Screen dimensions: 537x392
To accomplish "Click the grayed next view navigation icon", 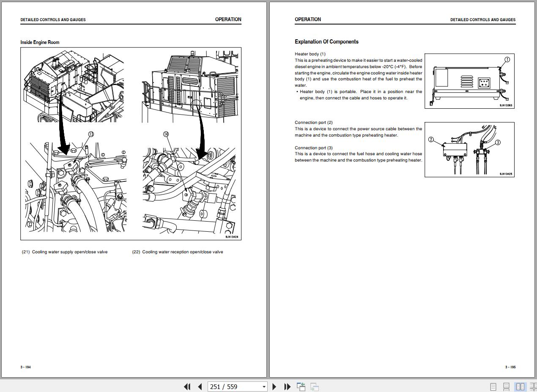I will [315, 387].
